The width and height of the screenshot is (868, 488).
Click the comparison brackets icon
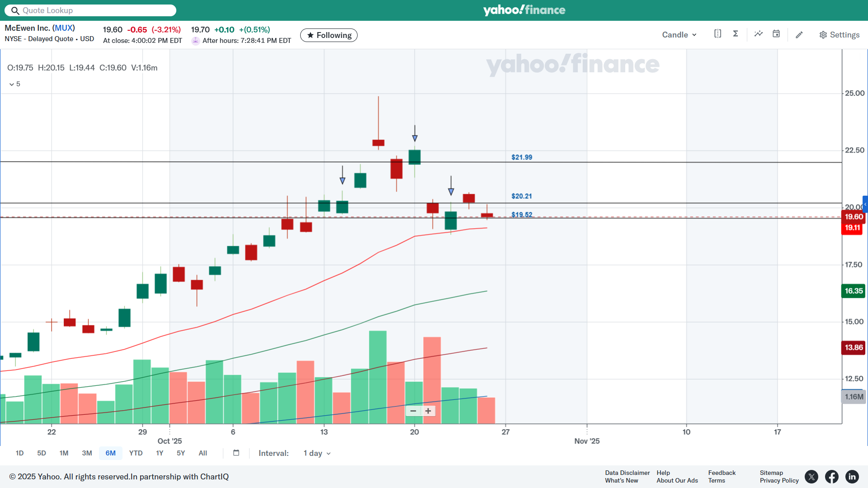[x=717, y=34]
